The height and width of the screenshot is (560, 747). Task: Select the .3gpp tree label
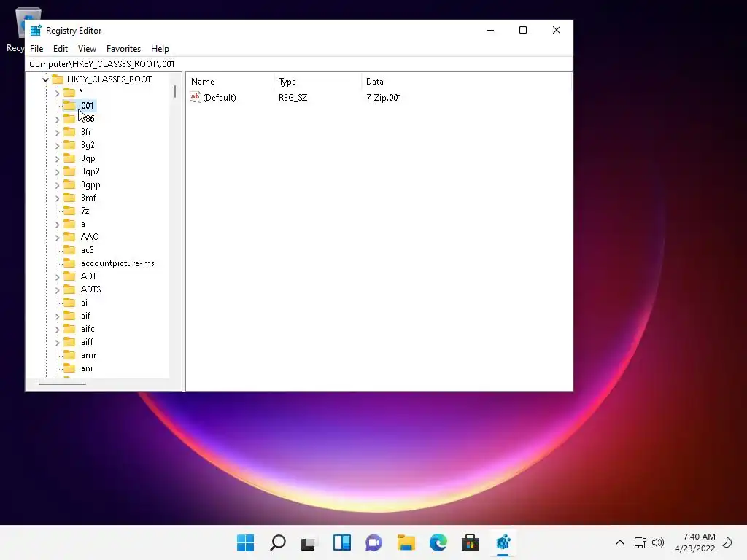pos(90,184)
